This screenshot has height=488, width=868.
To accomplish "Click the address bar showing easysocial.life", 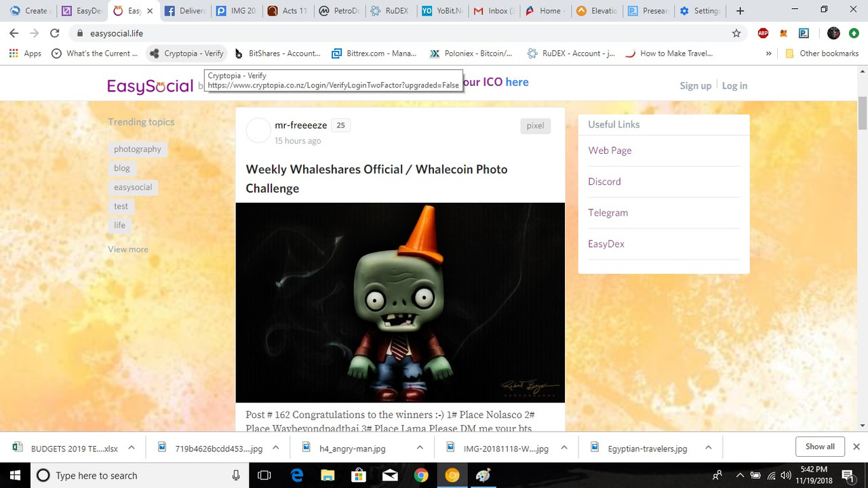I will point(400,33).
